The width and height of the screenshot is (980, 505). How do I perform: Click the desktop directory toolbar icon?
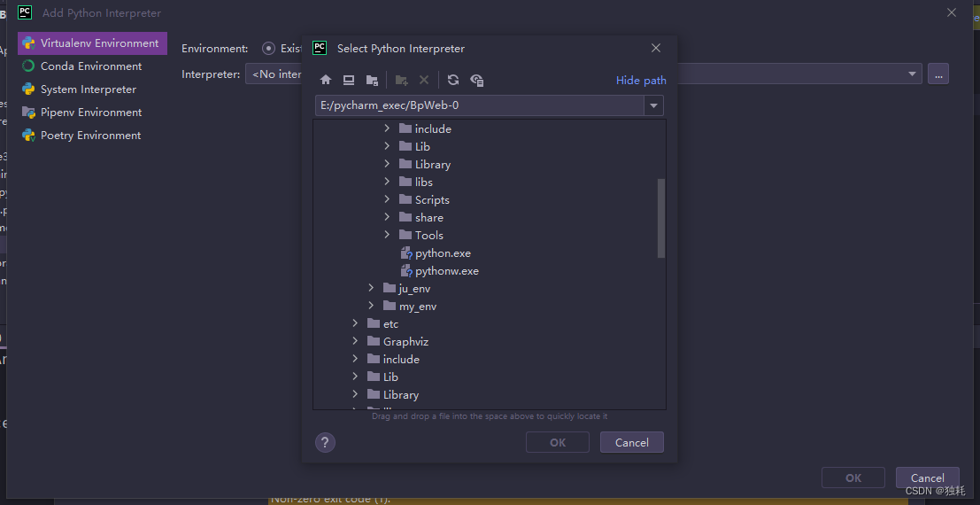[x=349, y=80]
